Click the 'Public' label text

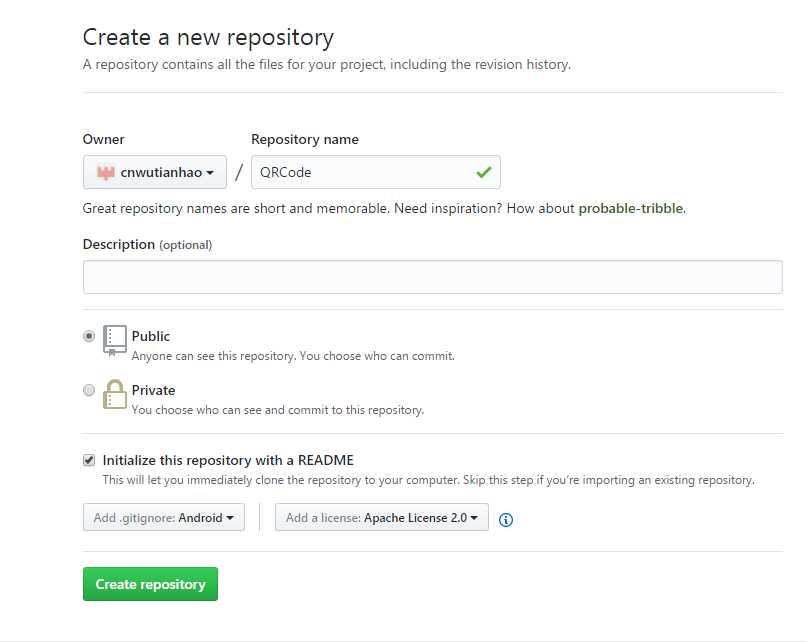(151, 336)
